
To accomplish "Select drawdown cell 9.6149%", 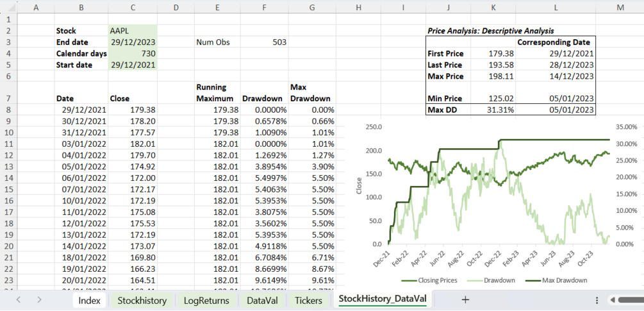I will [264, 280].
